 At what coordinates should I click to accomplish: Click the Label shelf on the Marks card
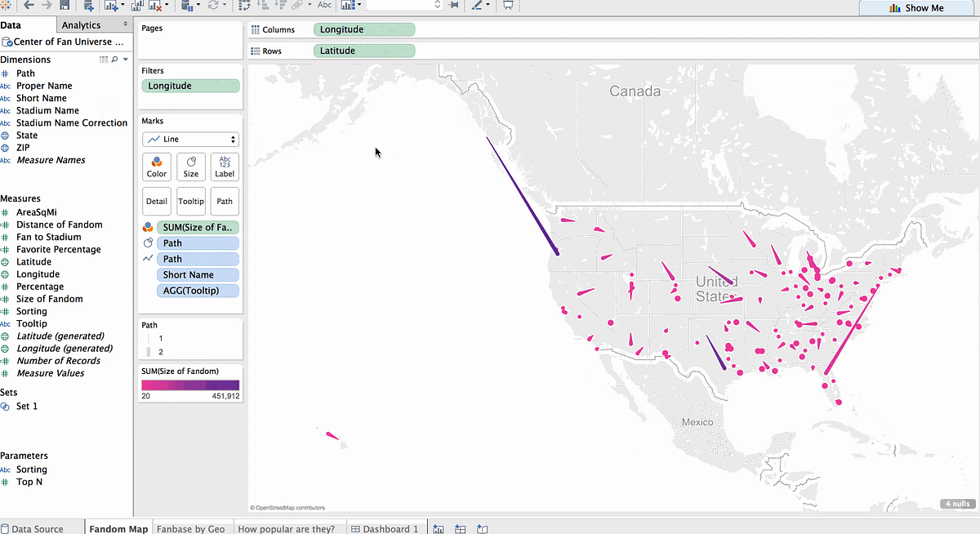tap(225, 167)
